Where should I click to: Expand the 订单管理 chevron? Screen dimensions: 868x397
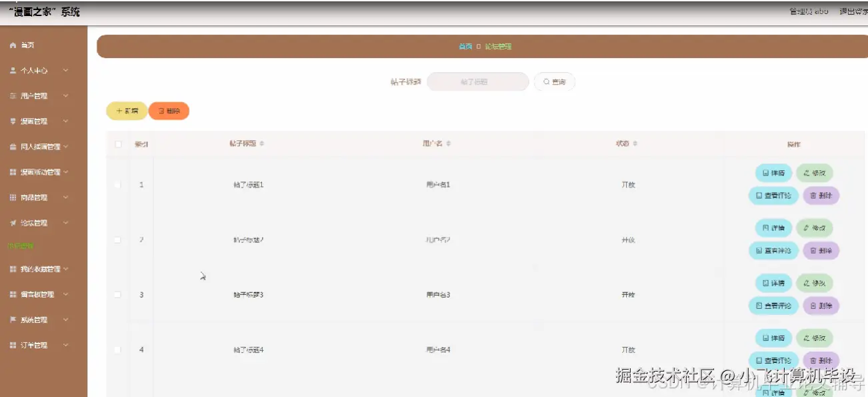click(65, 345)
